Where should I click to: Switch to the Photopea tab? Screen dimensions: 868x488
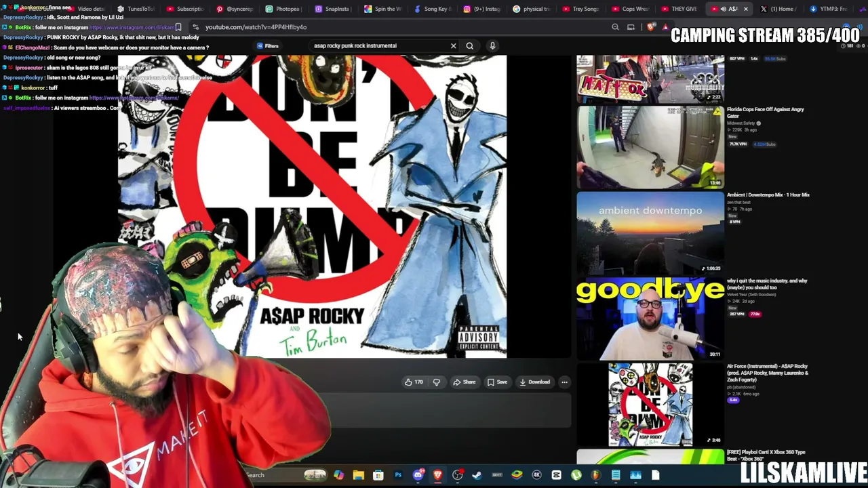point(283,9)
